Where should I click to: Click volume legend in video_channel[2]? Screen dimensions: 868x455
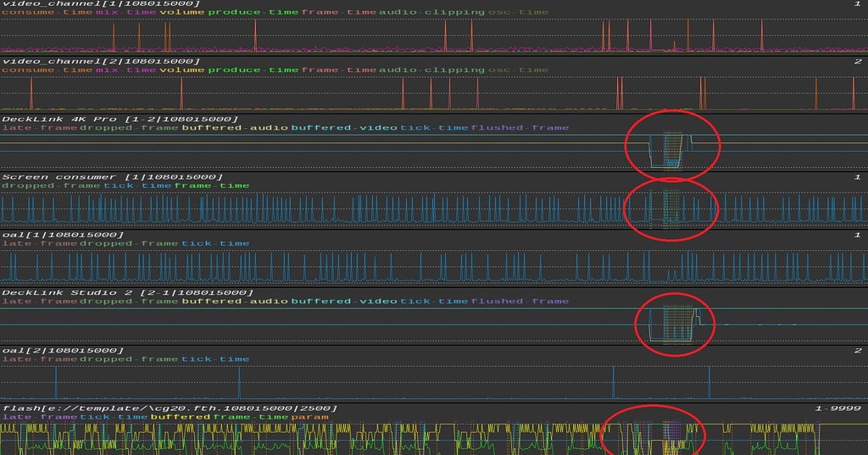pos(182,70)
